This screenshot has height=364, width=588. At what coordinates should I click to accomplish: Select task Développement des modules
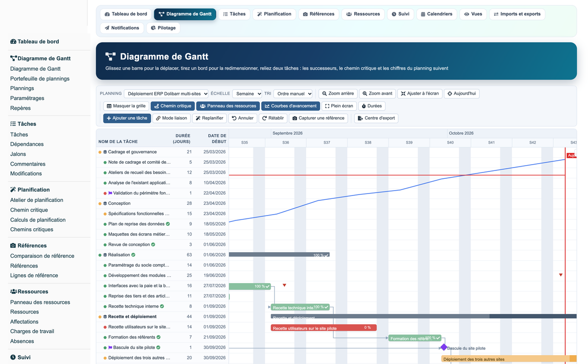(140, 275)
